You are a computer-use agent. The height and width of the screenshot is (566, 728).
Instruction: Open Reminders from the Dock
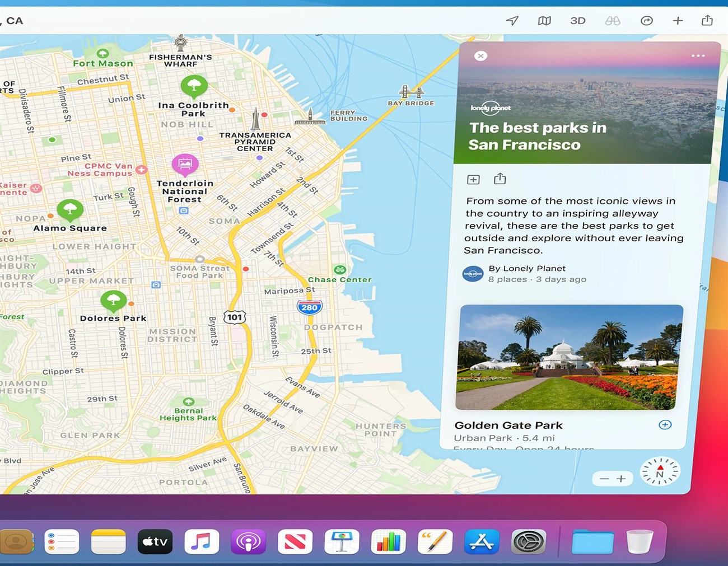[x=62, y=541]
